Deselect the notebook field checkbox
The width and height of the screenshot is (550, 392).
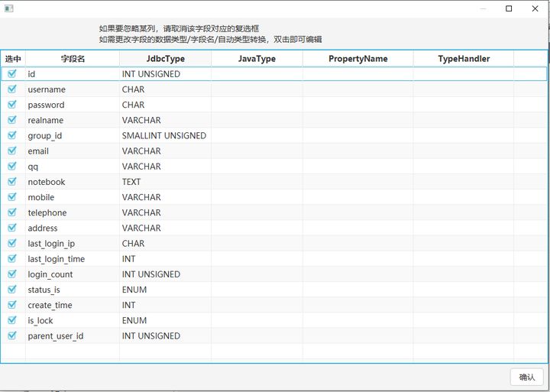[12, 181]
